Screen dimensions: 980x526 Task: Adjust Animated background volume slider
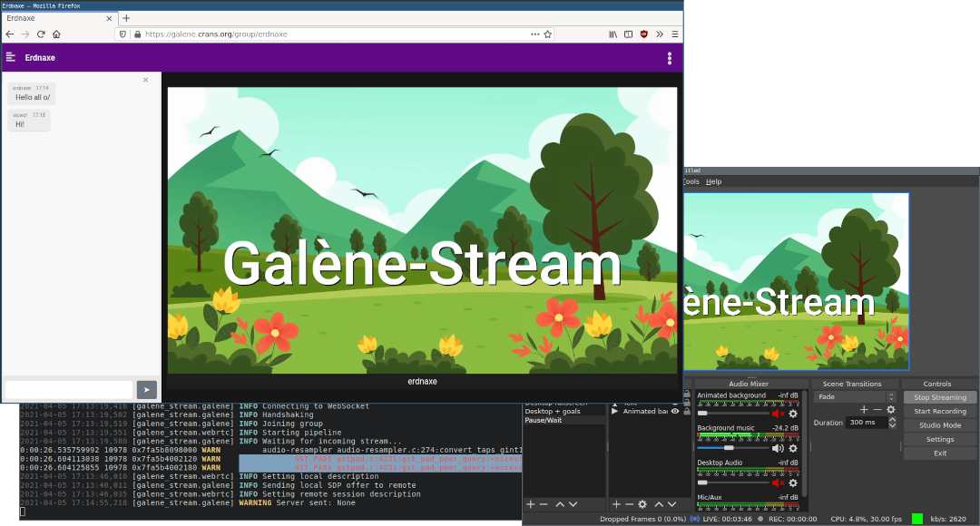(x=733, y=414)
